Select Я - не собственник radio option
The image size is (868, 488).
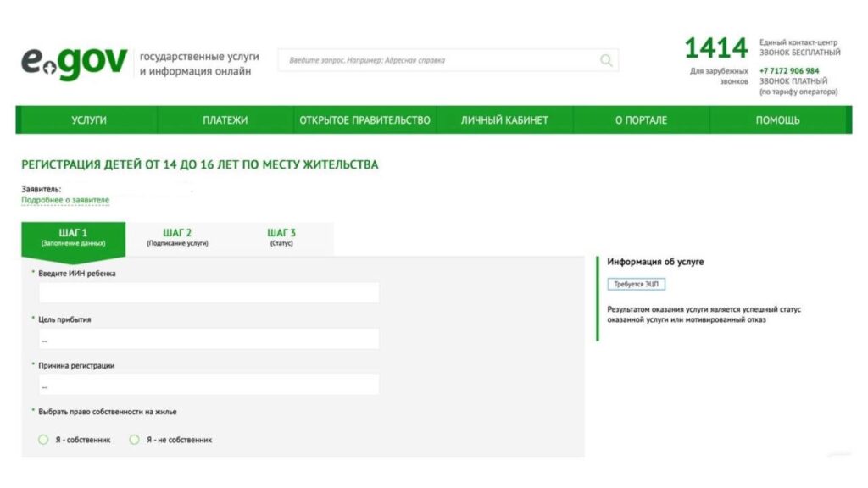coord(135,440)
